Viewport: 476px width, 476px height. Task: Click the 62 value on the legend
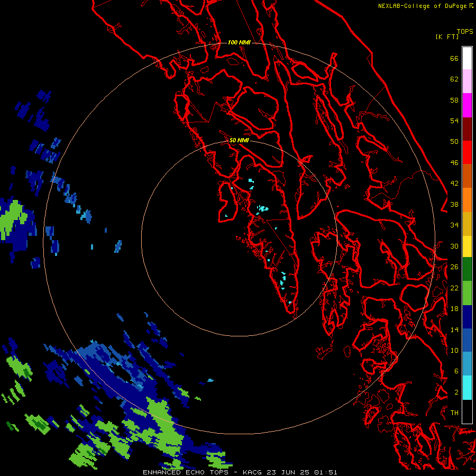tap(454, 79)
